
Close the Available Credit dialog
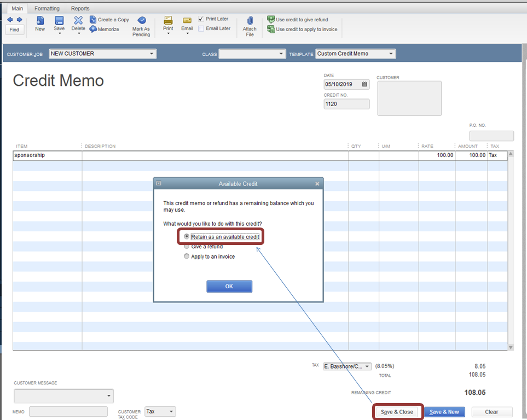317,184
